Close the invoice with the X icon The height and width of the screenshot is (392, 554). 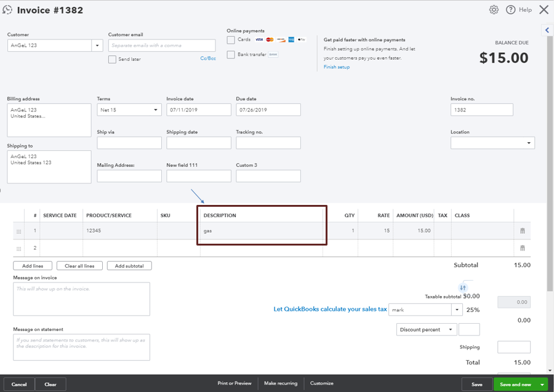[x=544, y=9]
